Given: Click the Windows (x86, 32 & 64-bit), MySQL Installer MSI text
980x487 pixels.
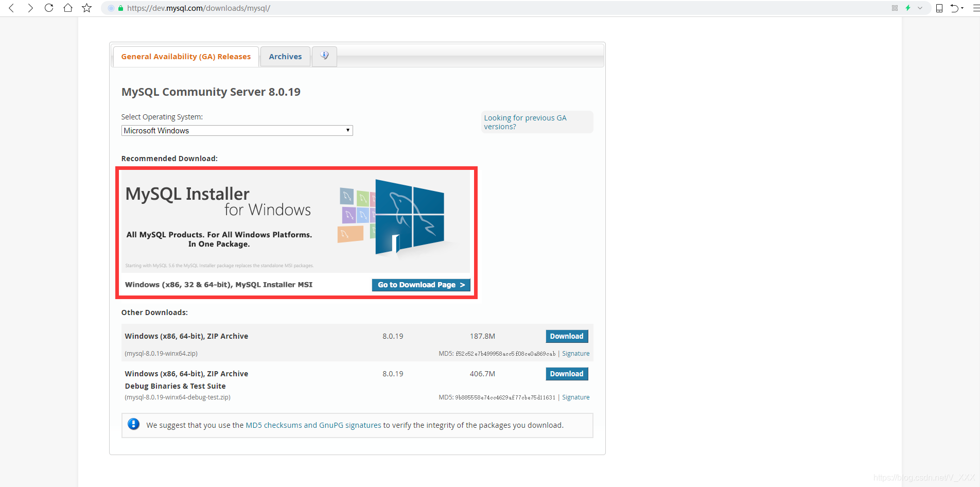Looking at the screenshot, I should point(219,285).
